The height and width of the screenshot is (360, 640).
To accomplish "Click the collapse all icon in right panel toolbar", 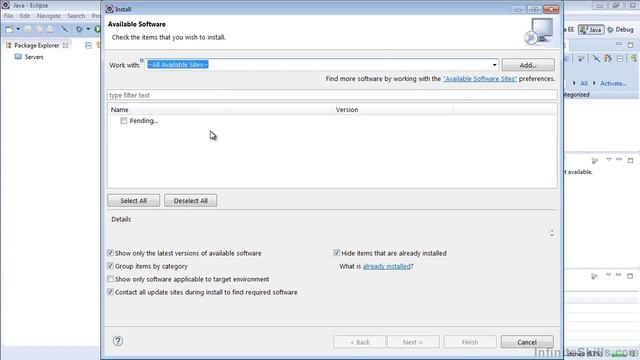I will click(620, 59).
